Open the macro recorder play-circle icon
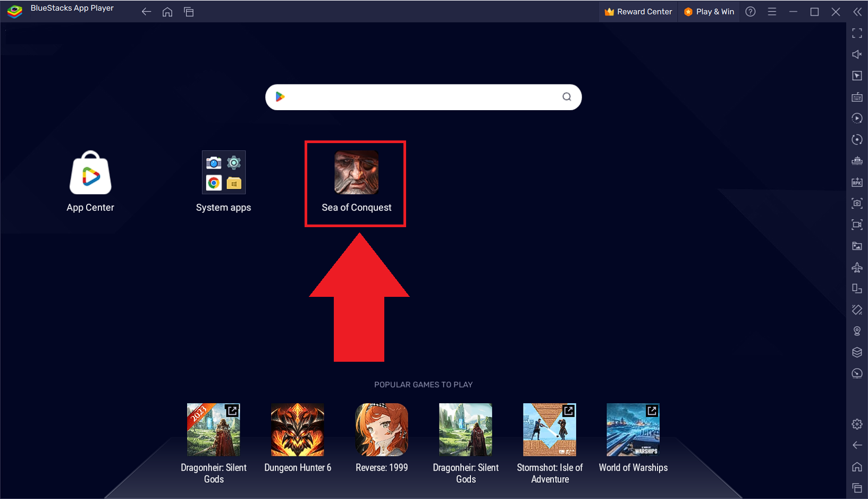The width and height of the screenshot is (868, 499). pyautogui.click(x=857, y=118)
